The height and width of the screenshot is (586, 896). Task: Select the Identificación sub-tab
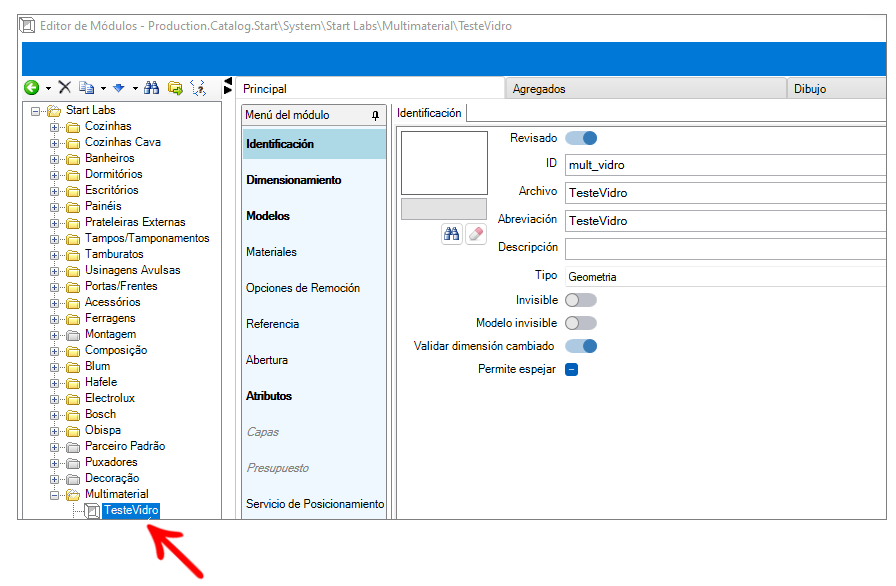pyautogui.click(x=430, y=113)
